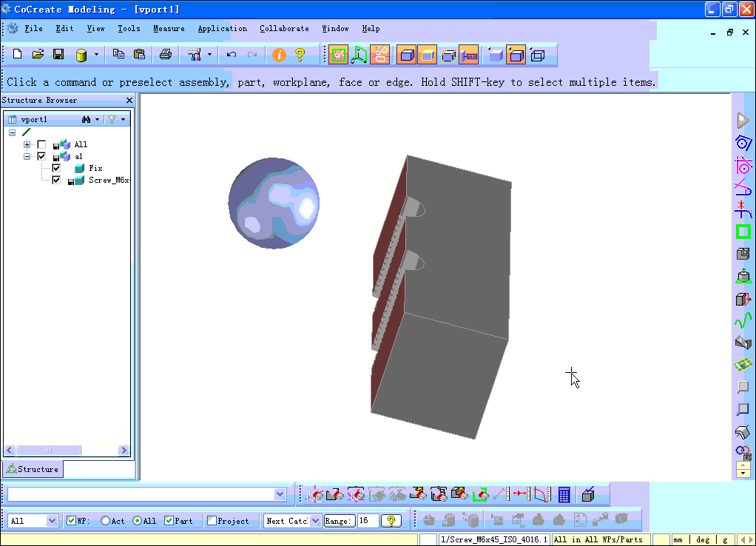
Task: Click the Paste icon on the toolbar
Action: tap(138, 55)
